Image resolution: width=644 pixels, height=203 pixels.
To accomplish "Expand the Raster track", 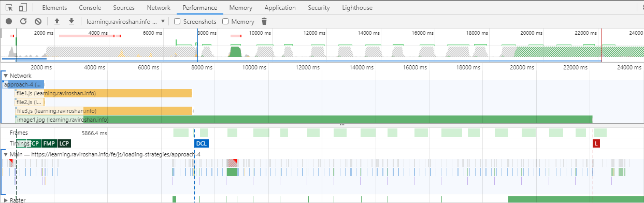I will 6,200.
